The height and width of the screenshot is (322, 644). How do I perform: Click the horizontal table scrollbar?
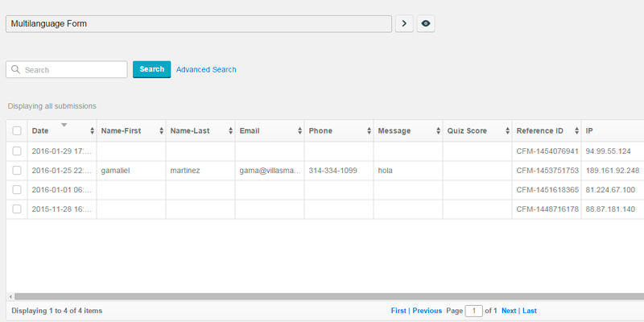(x=322, y=296)
